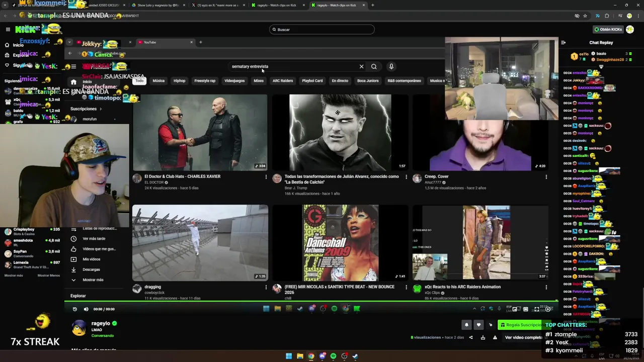Select the Música filter chip
Viewport: 644px width, 362px height.
coord(158,80)
